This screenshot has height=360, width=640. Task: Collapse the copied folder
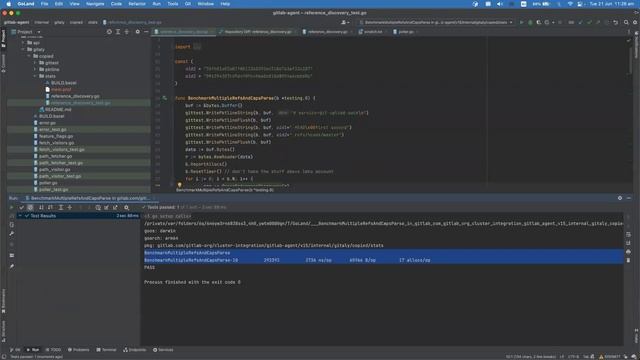[29, 56]
